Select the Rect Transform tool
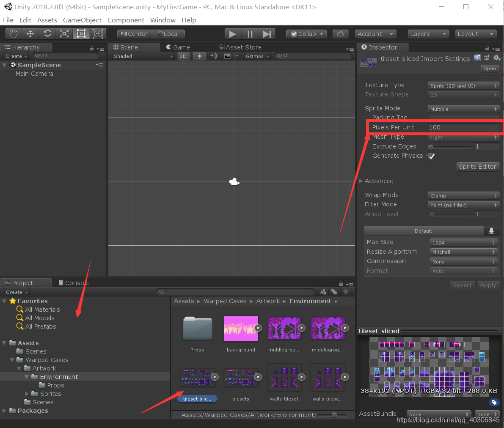The width and height of the screenshot is (504, 428). coord(81,34)
